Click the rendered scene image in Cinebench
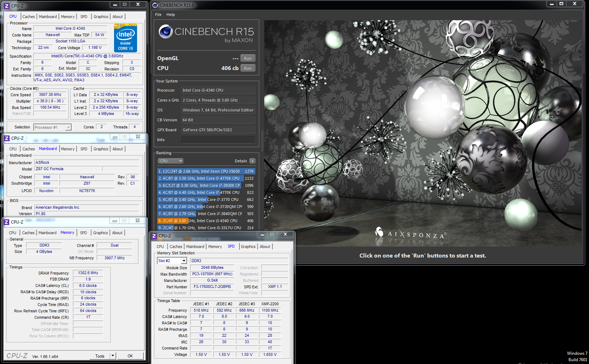The width and height of the screenshot is (589, 364). [423, 133]
